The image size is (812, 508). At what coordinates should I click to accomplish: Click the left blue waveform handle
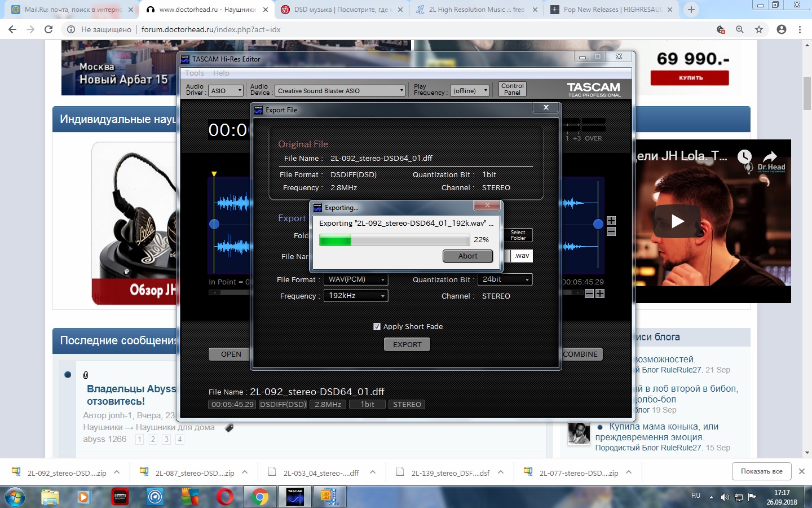[x=214, y=224]
